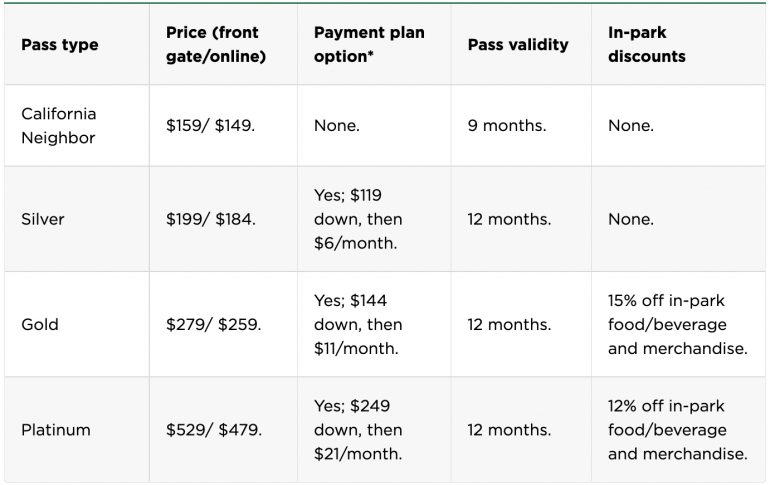Click the "Gold" pass type cell
Image resolution: width=770 pixels, height=485 pixels.
click(x=40, y=324)
